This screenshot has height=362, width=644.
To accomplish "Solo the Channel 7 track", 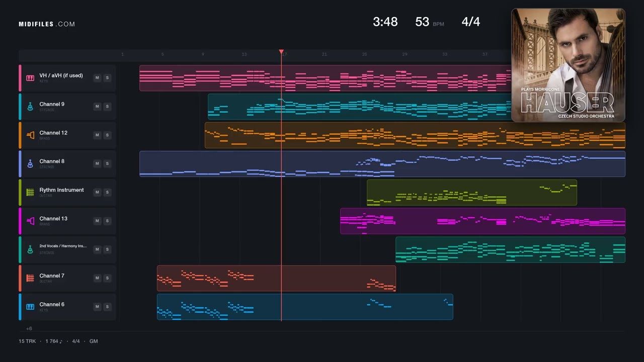I will (107, 279).
